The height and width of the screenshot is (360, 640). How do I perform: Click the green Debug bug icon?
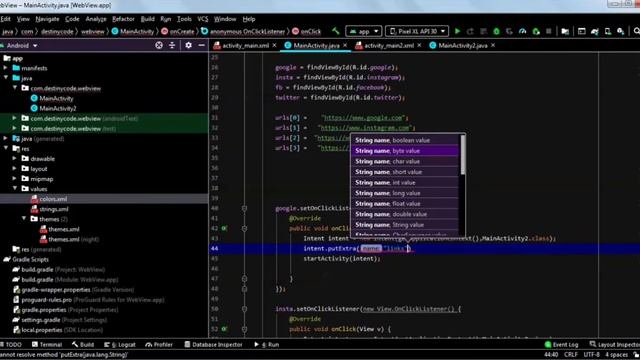click(496, 31)
